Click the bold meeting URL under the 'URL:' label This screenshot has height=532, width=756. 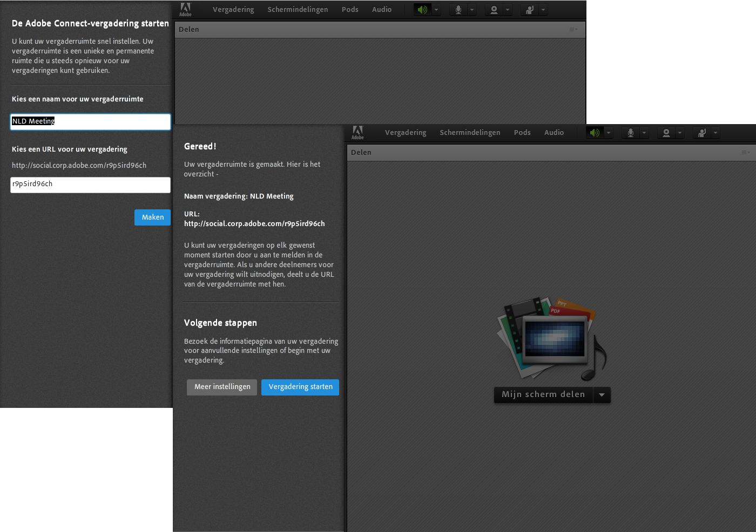[254, 224]
